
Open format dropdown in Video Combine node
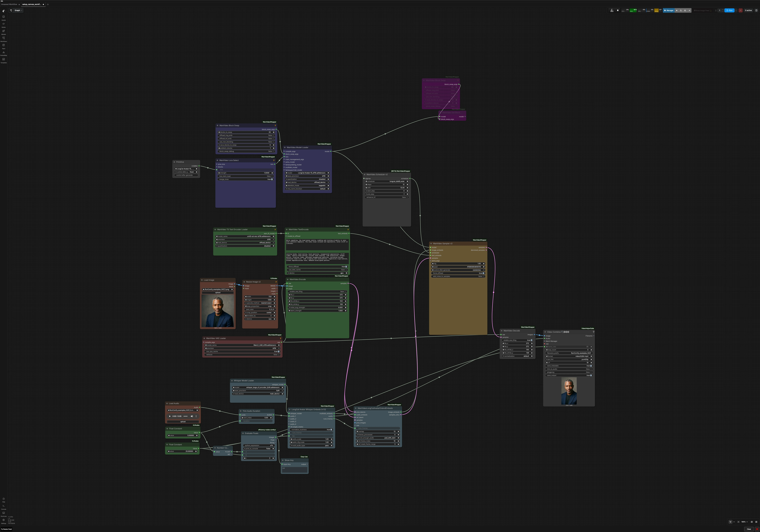coord(569,356)
